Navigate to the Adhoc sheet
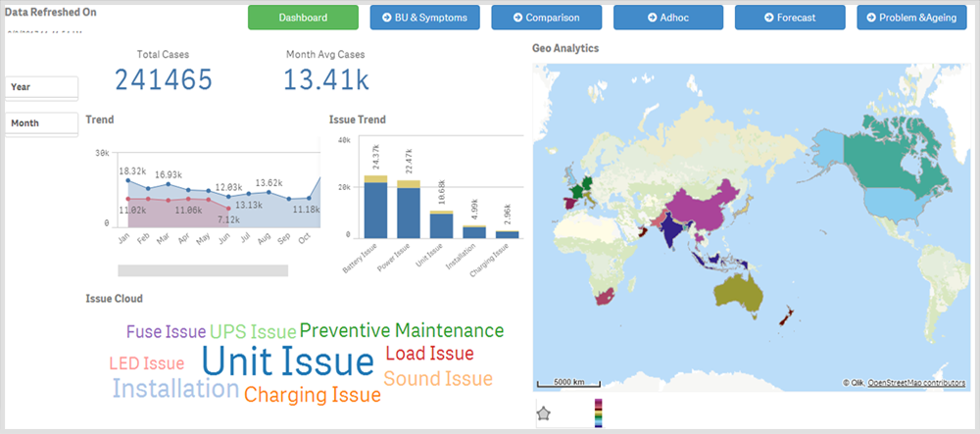 668,18
